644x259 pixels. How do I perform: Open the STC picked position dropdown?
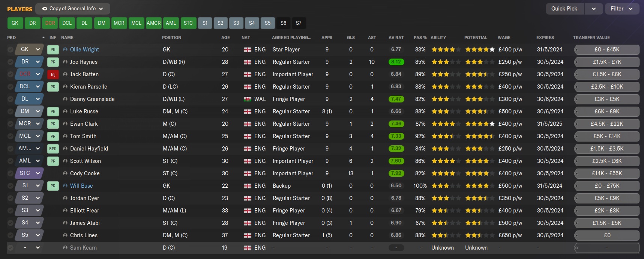[30, 173]
